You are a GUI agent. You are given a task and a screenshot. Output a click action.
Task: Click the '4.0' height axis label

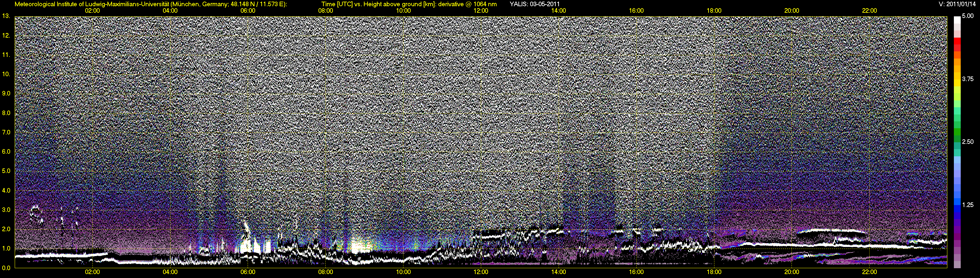pos(6,190)
